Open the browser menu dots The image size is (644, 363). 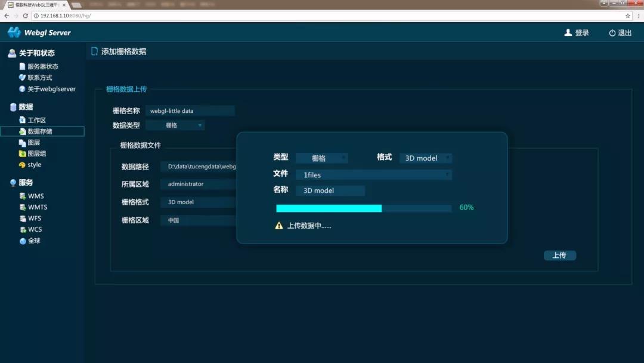[x=638, y=16]
